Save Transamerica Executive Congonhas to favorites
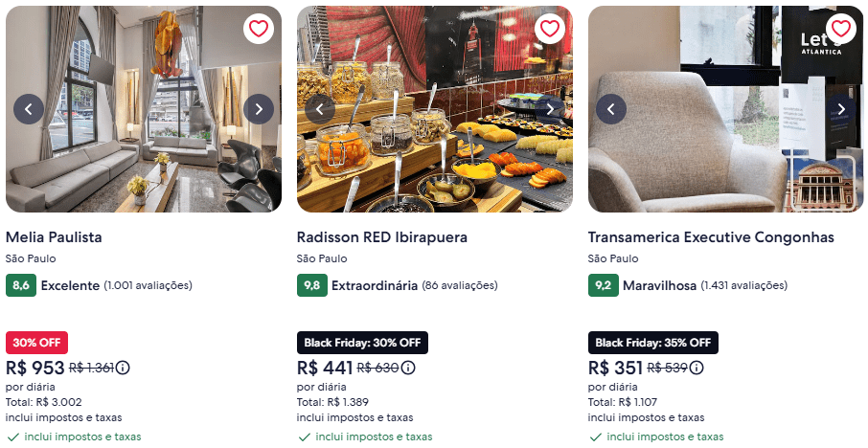 click(x=841, y=28)
